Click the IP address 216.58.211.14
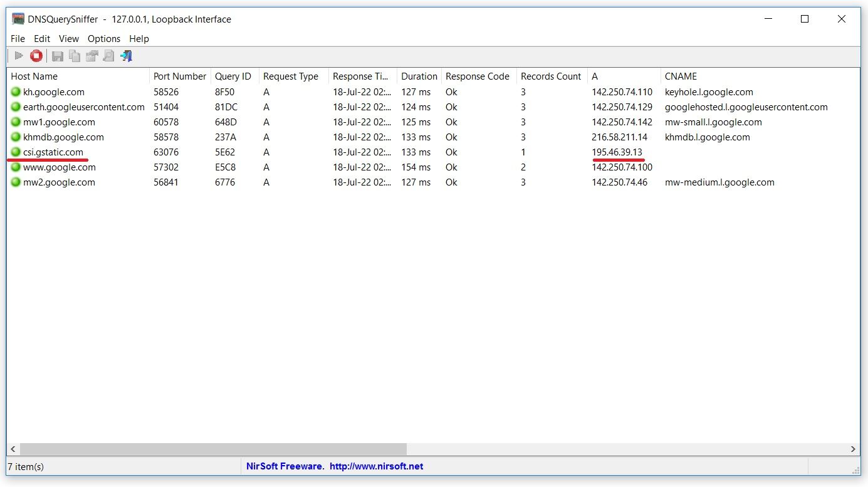Image resolution: width=868 pixels, height=487 pixels. click(x=620, y=137)
